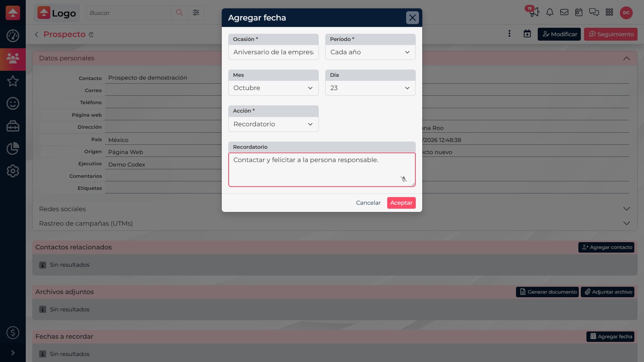Open the calendar icon in top bar
The height and width of the screenshot is (362, 644).
point(579,12)
